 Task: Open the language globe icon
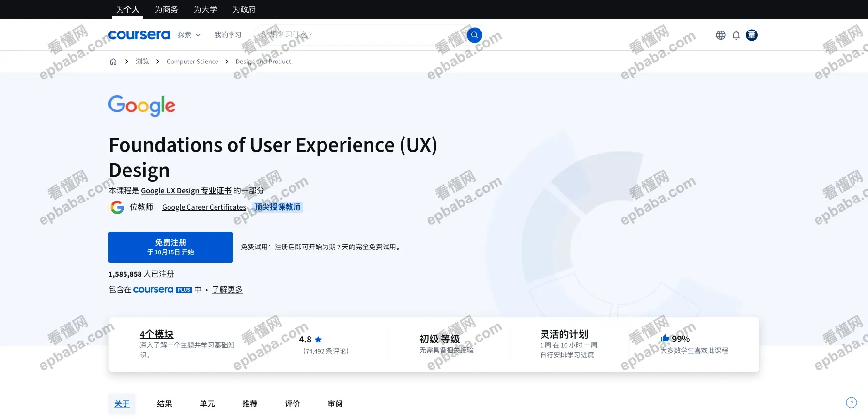point(721,35)
